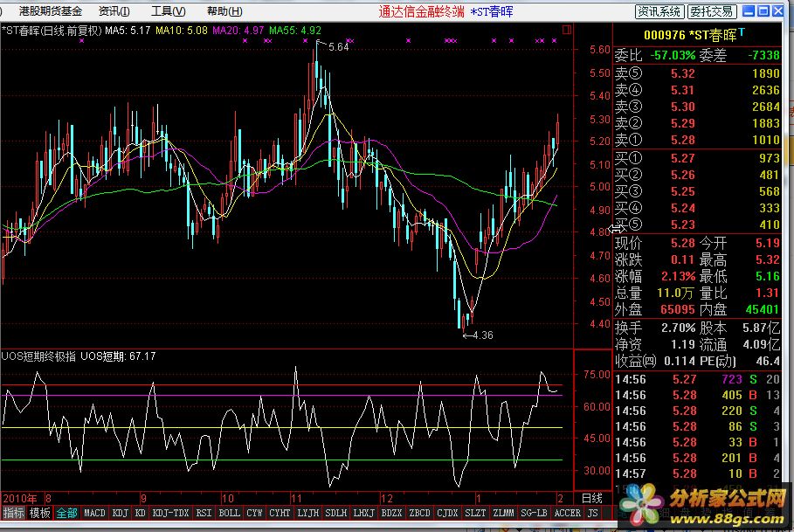Viewport: 794px width, 532px height.
Task: Click the 资讯系统 button
Action: pyautogui.click(x=659, y=11)
